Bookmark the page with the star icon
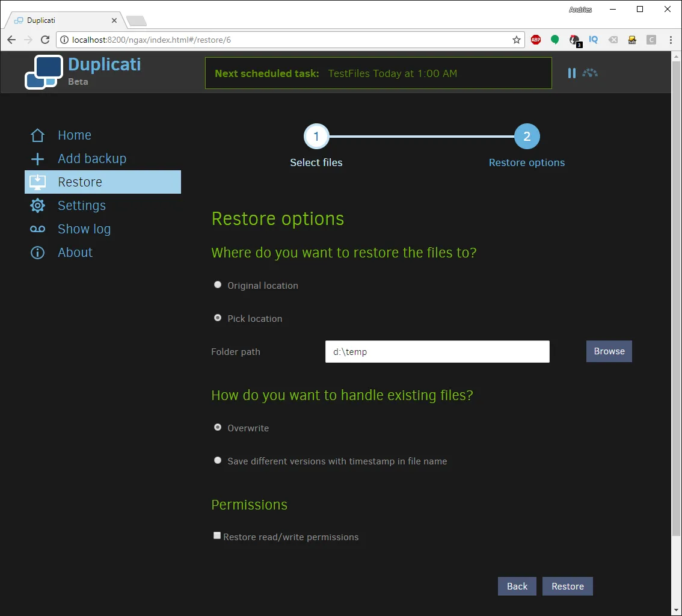 click(516, 40)
